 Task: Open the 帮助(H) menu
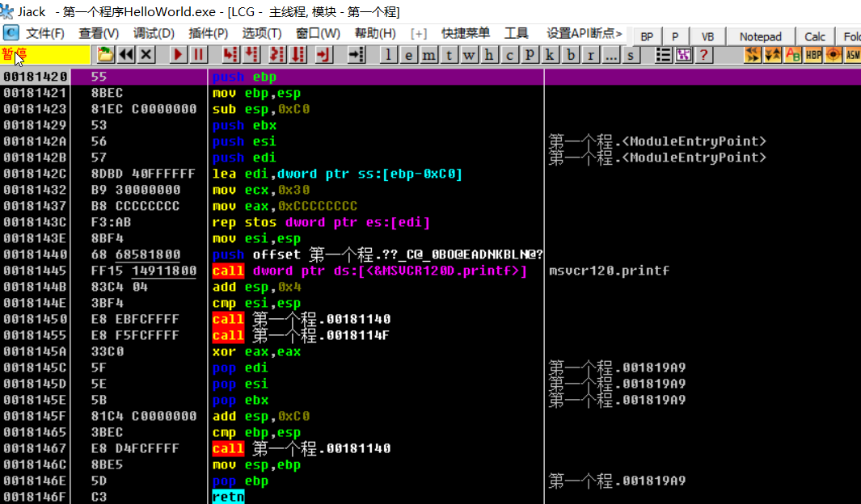[375, 33]
